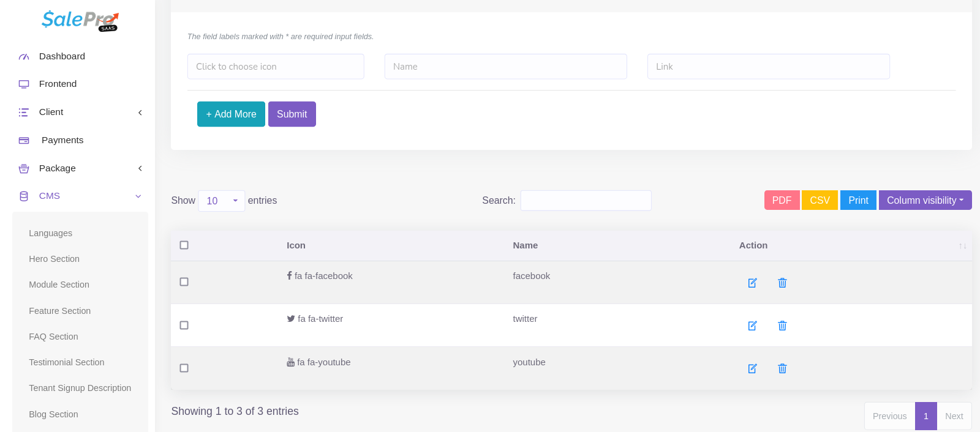Image resolution: width=980 pixels, height=432 pixels.
Task: Open the Show entries count dropdown
Action: coord(221,201)
